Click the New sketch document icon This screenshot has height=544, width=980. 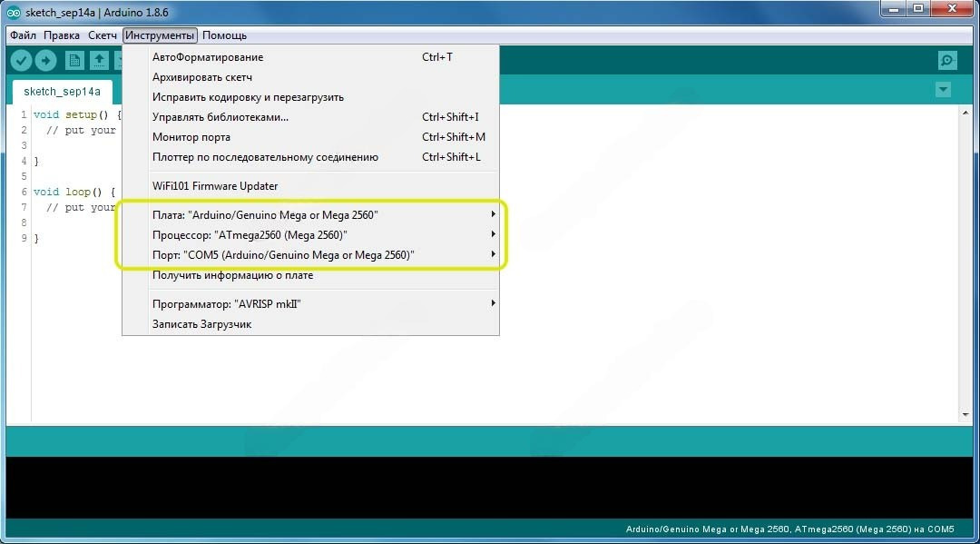[74, 61]
